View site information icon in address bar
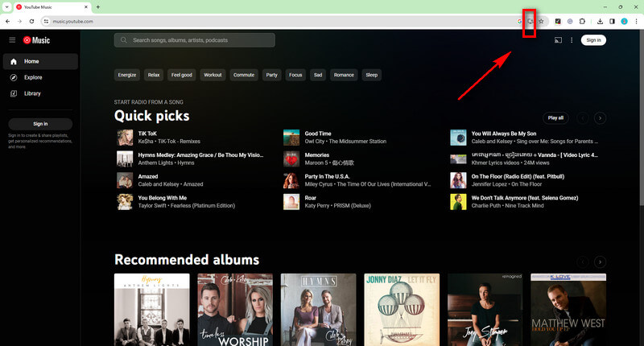 [x=46, y=22]
